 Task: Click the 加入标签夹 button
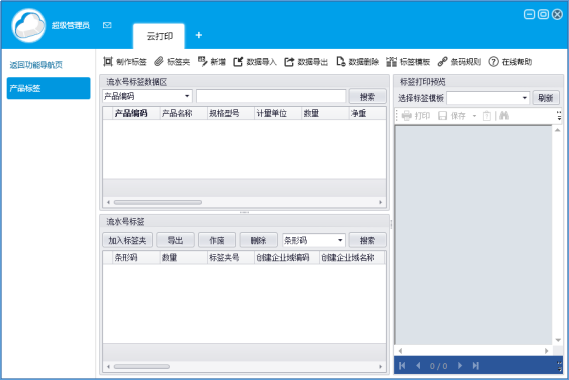click(127, 240)
